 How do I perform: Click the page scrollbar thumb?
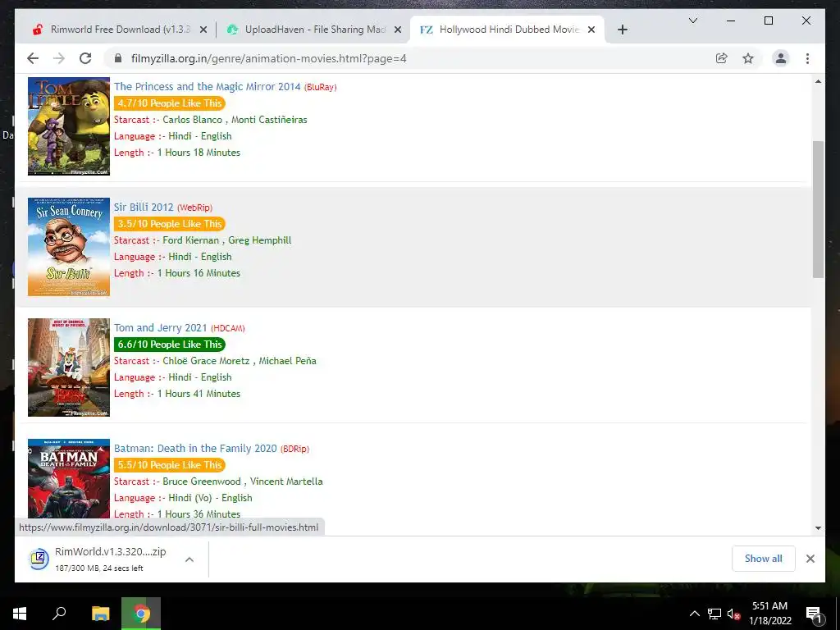pos(818,209)
